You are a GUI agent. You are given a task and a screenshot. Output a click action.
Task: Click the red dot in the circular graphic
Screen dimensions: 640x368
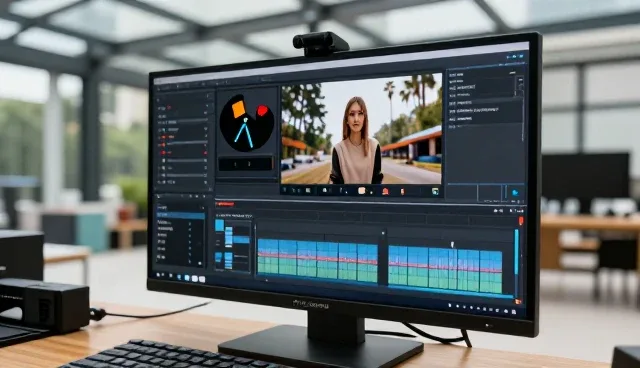click(x=262, y=110)
